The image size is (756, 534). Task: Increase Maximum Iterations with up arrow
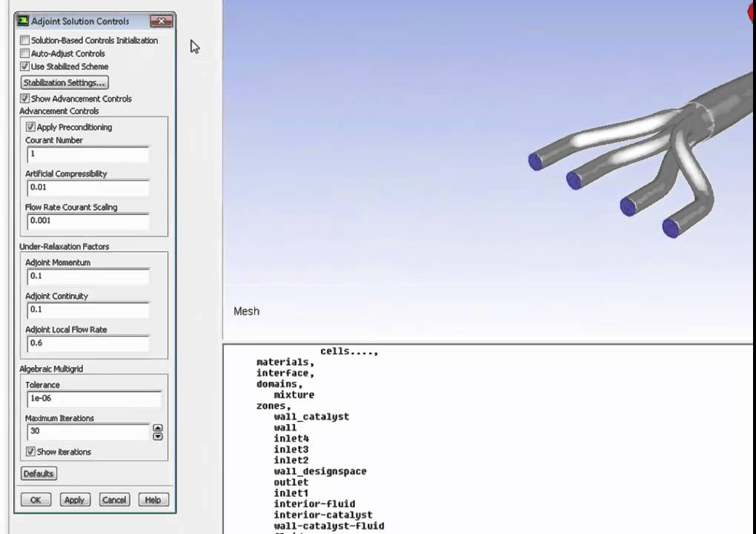[x=158, y=428]
